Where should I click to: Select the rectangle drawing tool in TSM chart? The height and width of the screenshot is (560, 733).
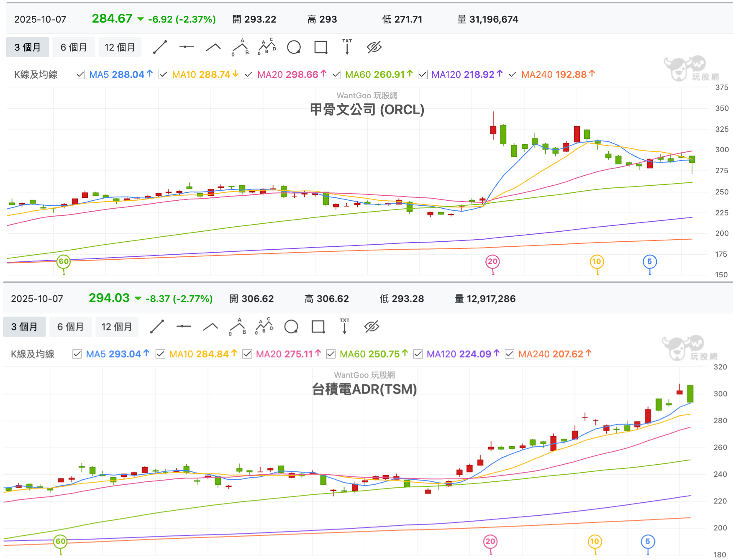click(x=318, y=327)
